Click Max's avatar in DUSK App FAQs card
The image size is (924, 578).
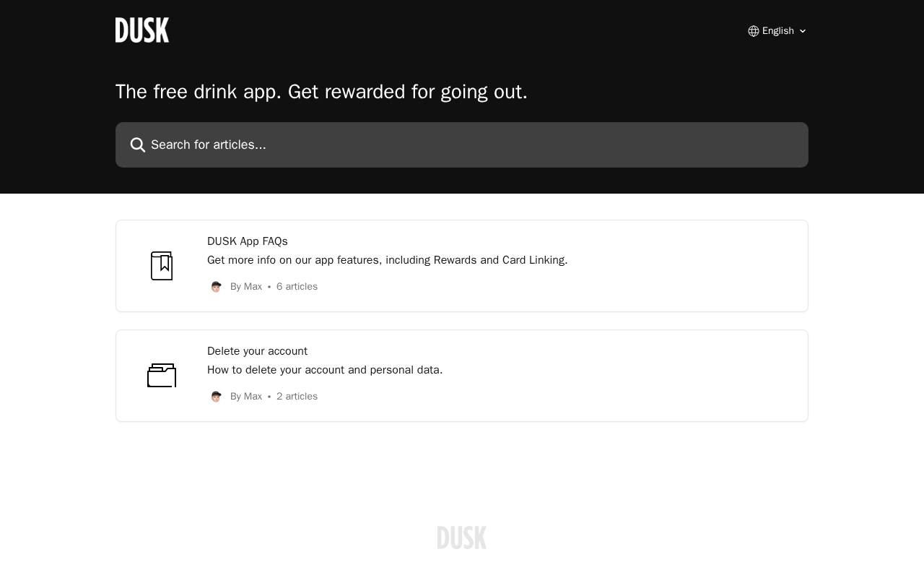(216, 287)
